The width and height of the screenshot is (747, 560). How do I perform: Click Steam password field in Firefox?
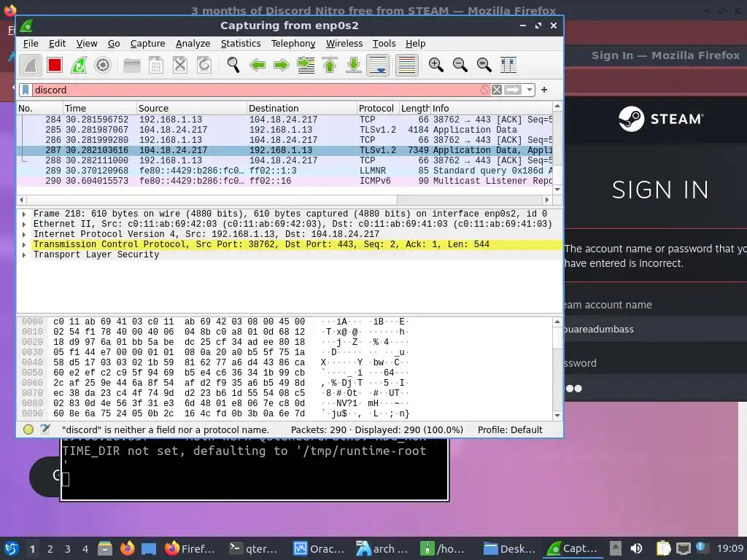pos(655,388)
